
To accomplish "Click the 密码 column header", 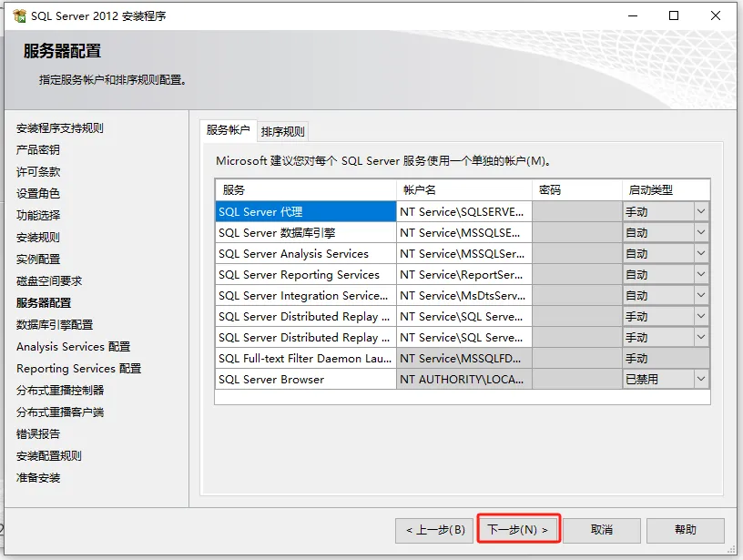I will [577, 190].
